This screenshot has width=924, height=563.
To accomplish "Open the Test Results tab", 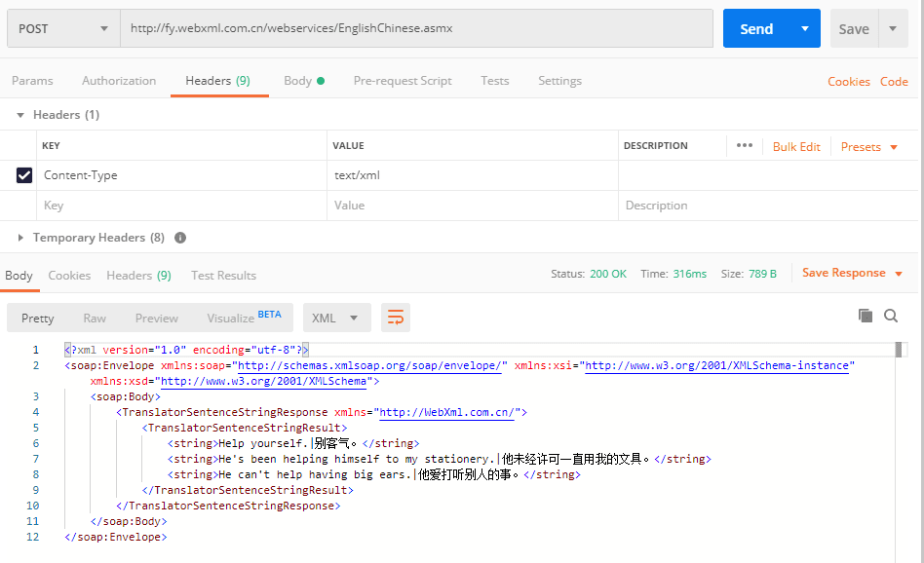I will (223, 276).
